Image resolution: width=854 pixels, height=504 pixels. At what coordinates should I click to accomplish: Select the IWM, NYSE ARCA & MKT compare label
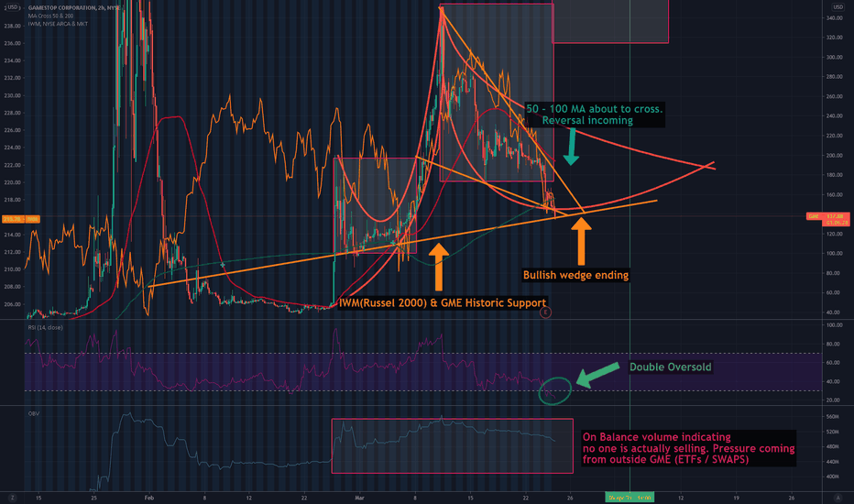click(x=58, y=24)
